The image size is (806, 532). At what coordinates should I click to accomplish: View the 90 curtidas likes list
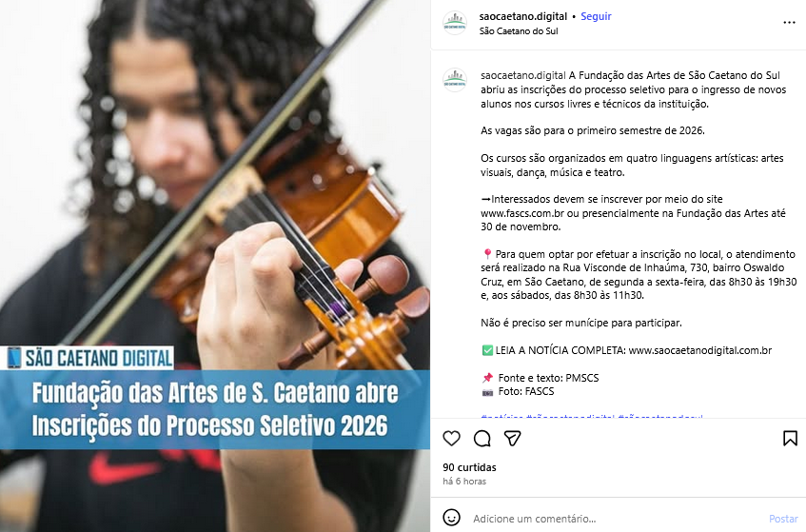point(469,467)
